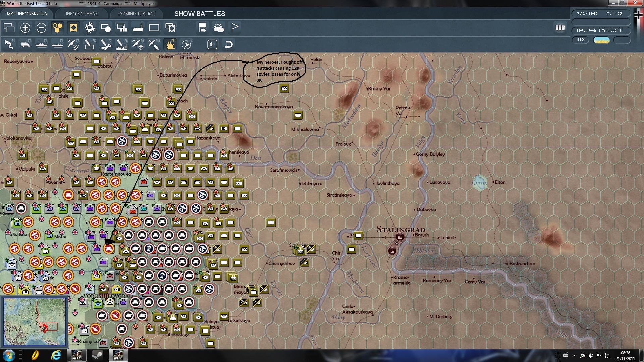Click the Serafimovich town label
The image size is (644, 362).
283,170
